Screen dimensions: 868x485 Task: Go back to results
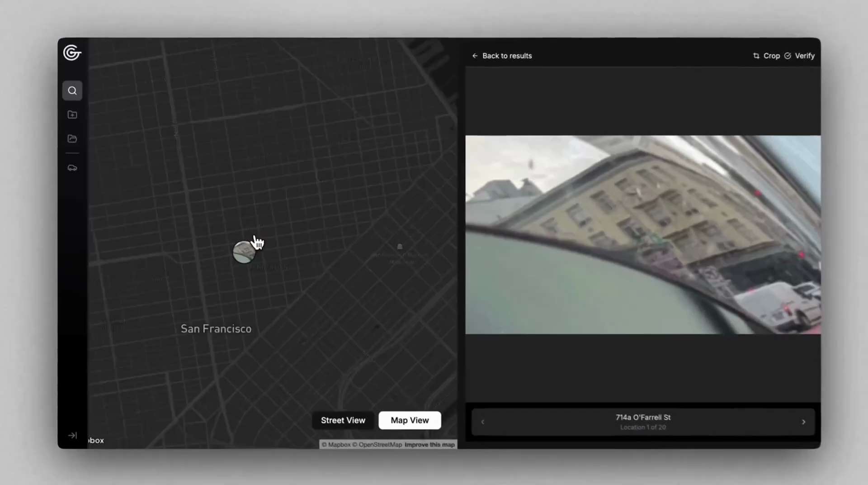(x=502, y=56)
